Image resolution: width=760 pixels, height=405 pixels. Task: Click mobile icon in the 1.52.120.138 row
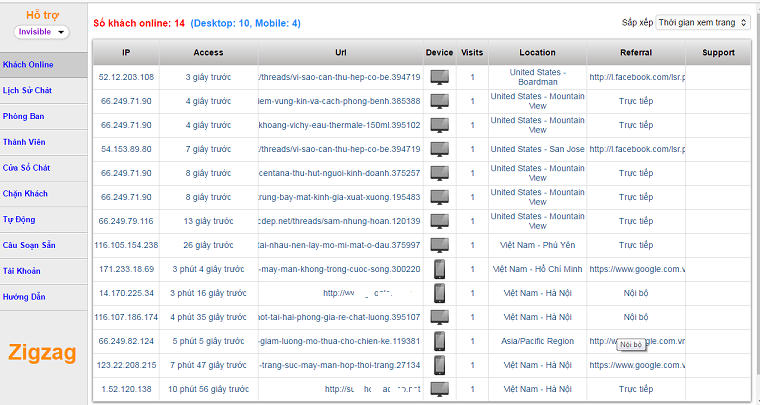(439, 389)
